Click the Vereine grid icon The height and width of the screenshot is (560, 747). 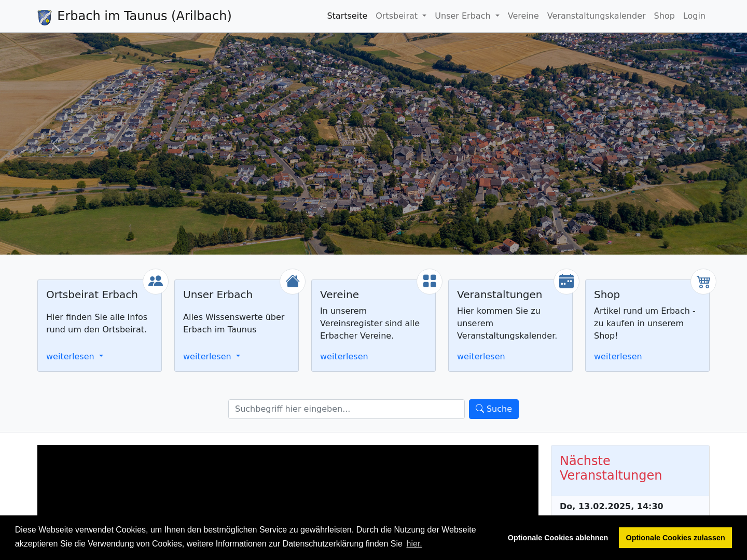430,281
